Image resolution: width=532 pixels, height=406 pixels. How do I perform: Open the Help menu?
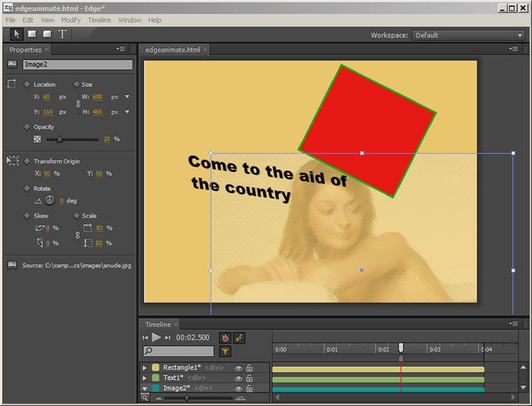(x=155, y=20)
